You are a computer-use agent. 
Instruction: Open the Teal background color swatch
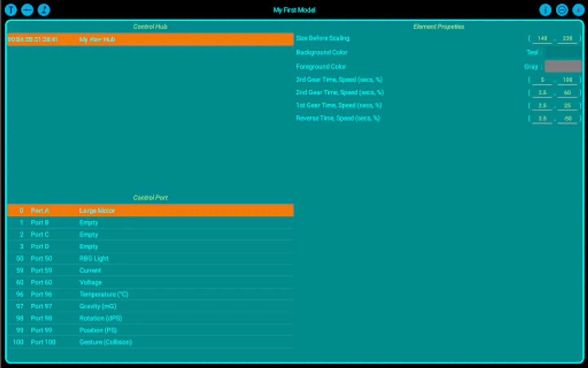click(564, 52)
